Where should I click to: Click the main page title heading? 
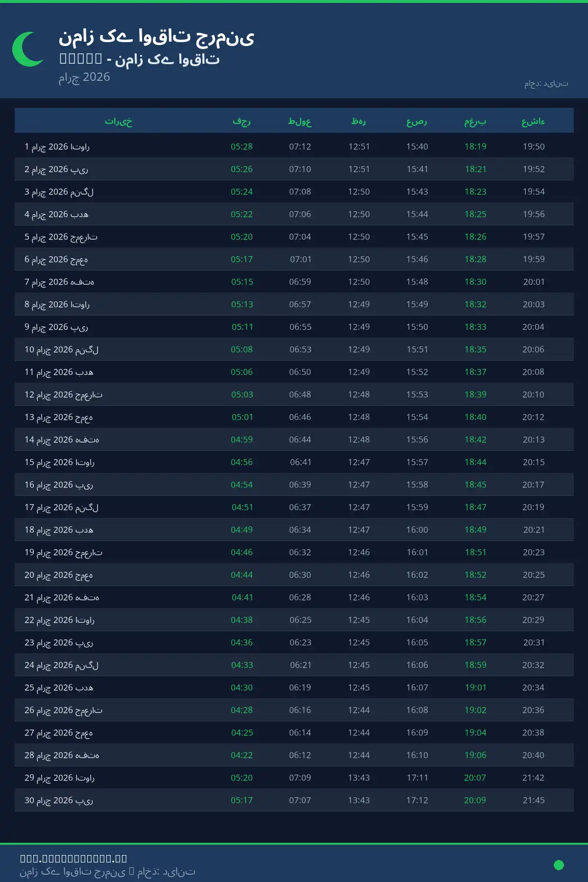click(156, 37)
